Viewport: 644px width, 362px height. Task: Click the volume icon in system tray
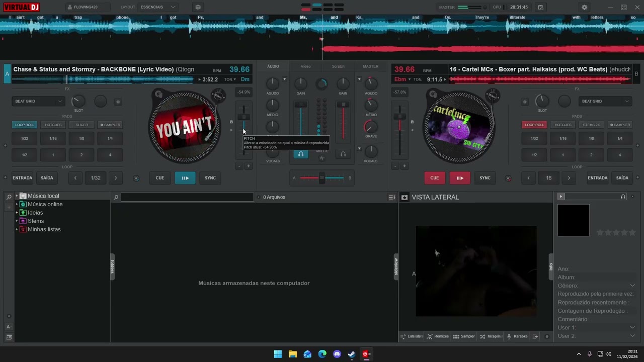point(608,354)
